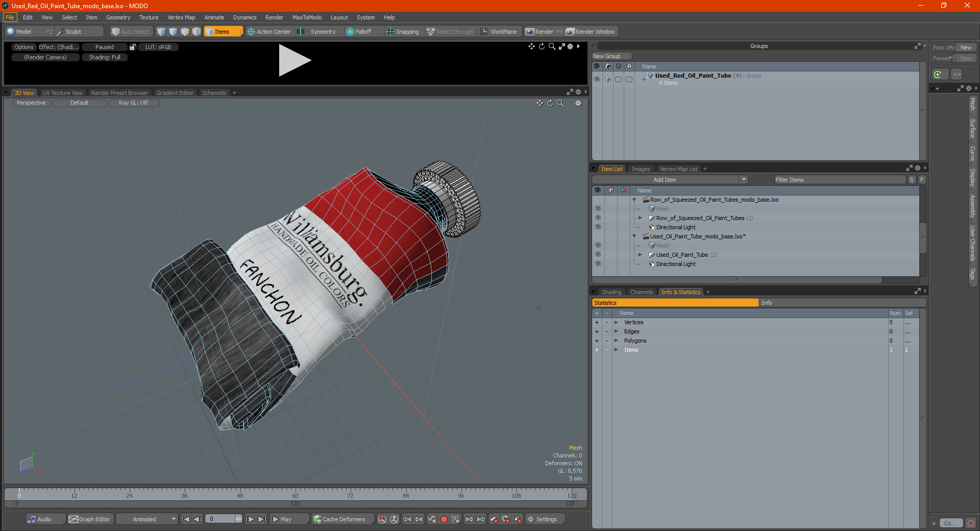Click 3D viewport move/pan icon
The height and width of the screenshot is (531, 980).
pyautogui.click(x=540, y=103)
